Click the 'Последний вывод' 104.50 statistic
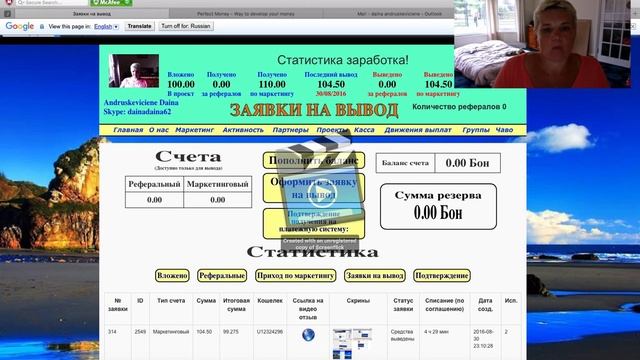Screen dimensions: 640x360 pyautogui.click(x=331, y=84)
